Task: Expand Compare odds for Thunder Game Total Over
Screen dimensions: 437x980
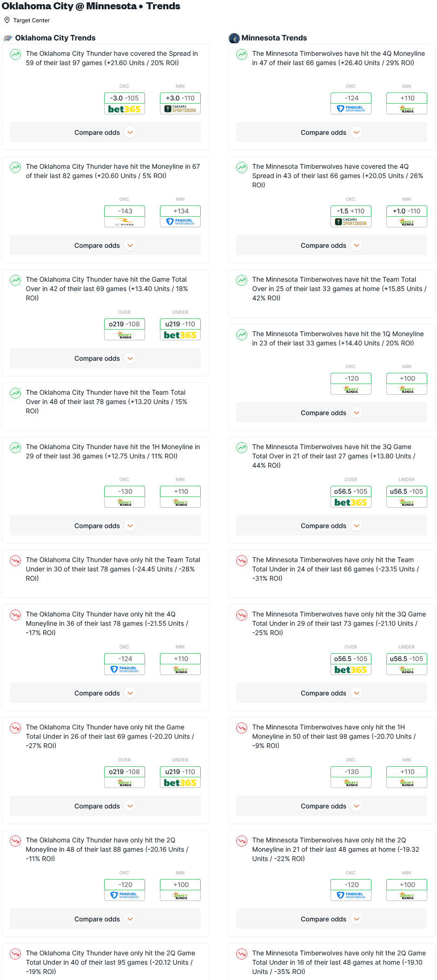Action: point(105,358)
